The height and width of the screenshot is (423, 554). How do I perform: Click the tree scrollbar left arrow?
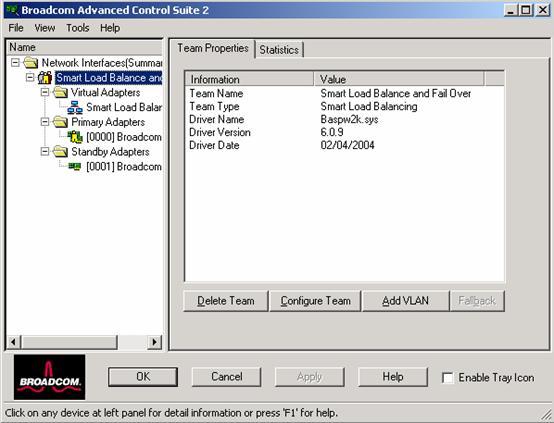click(14, 342)
